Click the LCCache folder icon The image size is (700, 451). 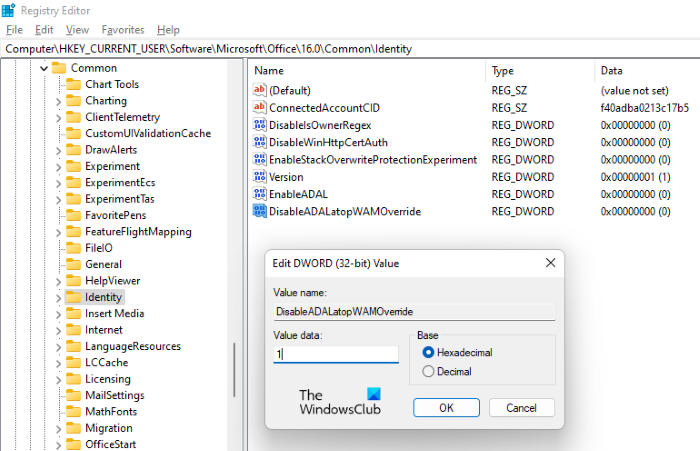click(73, 363)
